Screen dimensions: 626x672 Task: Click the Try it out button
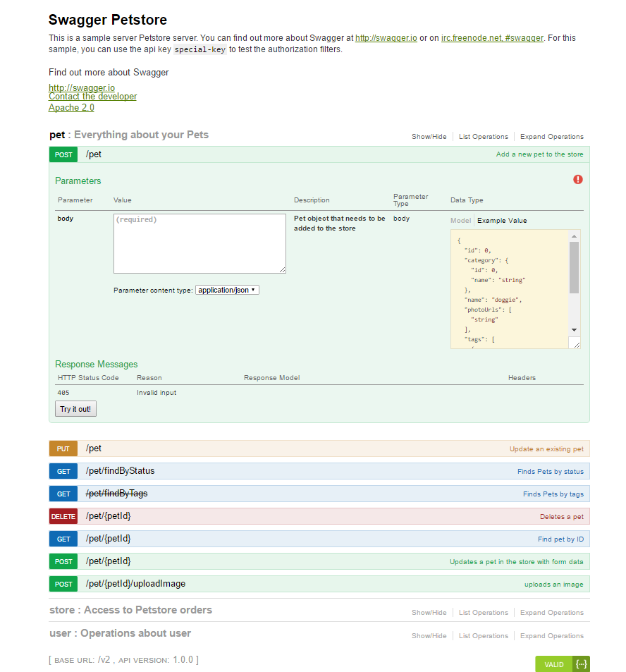pyautogui.click(x=75, y=408)
